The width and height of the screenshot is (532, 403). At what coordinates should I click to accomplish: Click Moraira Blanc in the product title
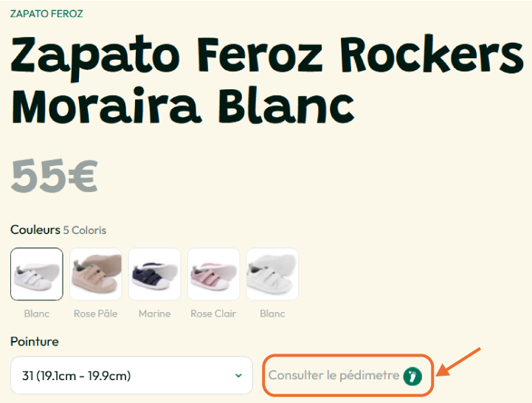(183, 106)
